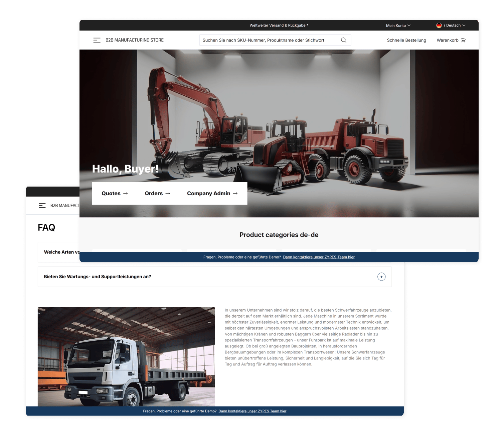Expand the 'Welche Arten' FAQ question
This screenshot has height=436, width=504.
click(x=61, y=252)
